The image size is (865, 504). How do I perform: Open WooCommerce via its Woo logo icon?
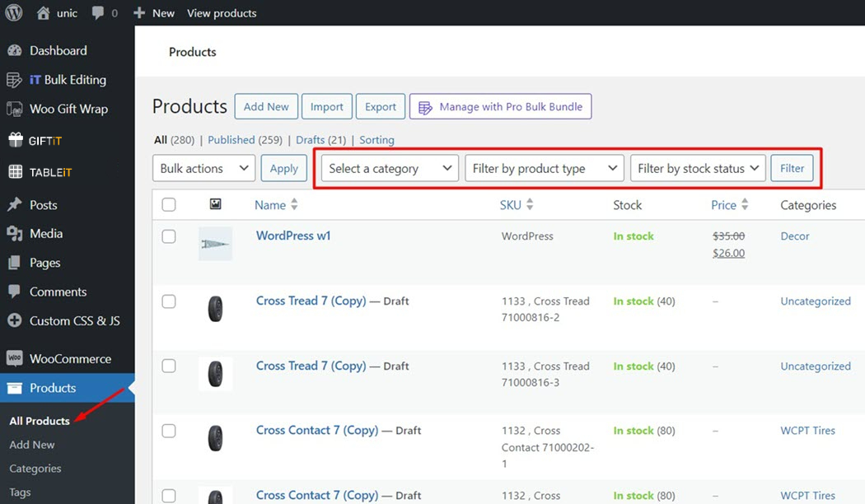(16, 358)
